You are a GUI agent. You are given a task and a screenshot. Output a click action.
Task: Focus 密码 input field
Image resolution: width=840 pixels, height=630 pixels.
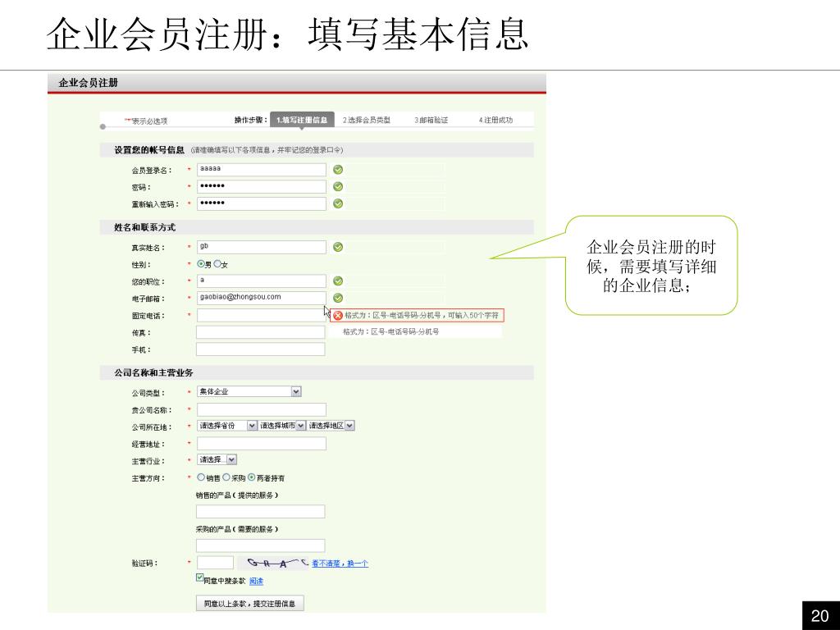click(262, 186)
